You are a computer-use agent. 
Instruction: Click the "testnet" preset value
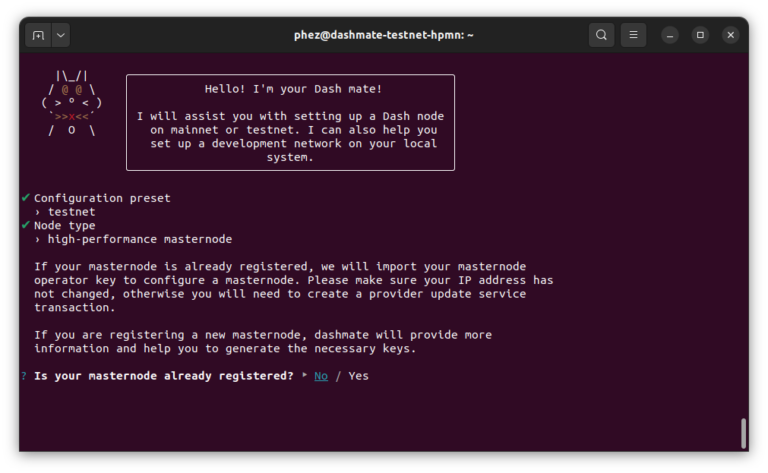point(71,212)
